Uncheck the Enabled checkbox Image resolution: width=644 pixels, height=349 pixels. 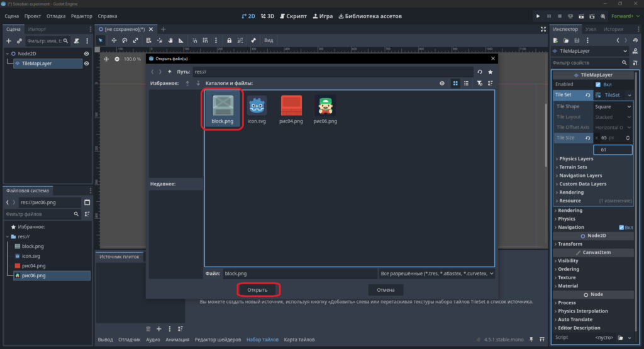[x=598, y=85]
